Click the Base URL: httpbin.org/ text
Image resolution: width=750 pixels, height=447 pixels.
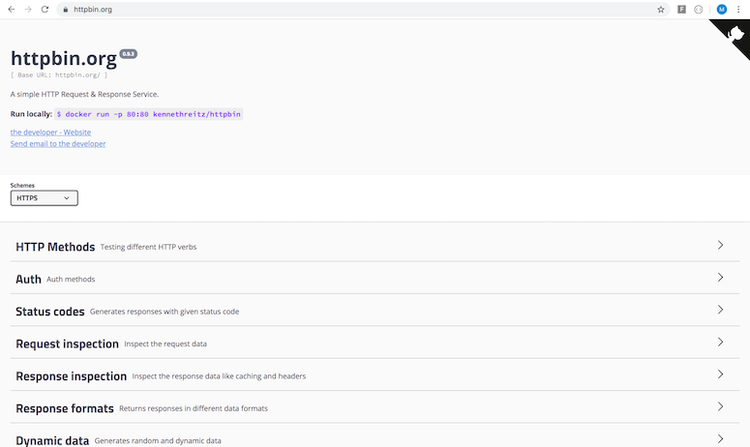tap(59, 75)
